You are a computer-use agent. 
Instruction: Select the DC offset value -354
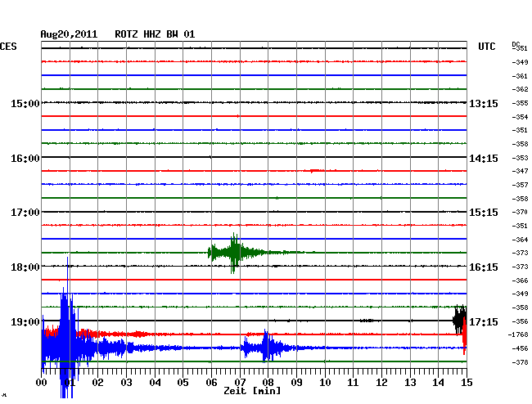point(520,117)
